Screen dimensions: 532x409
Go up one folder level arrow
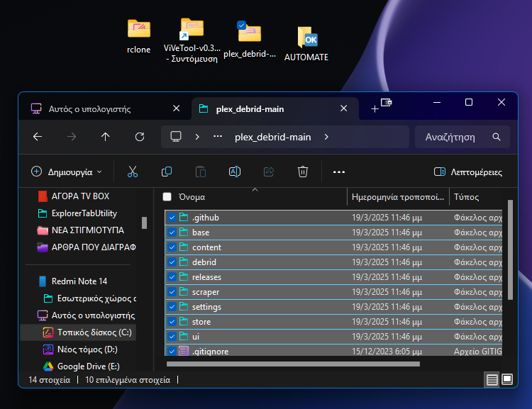coord(106,137)
